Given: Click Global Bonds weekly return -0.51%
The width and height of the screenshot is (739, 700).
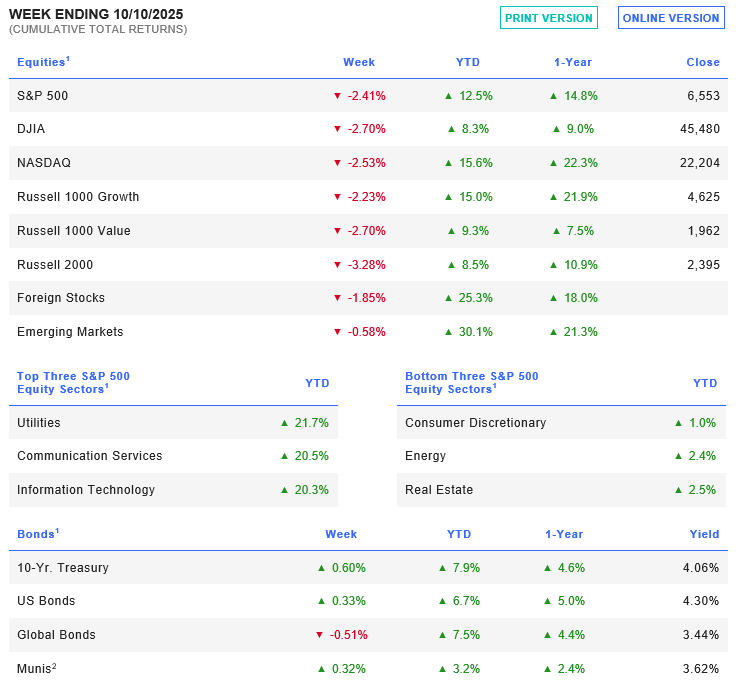Looking at the screenshot, I should click(348, 634).
